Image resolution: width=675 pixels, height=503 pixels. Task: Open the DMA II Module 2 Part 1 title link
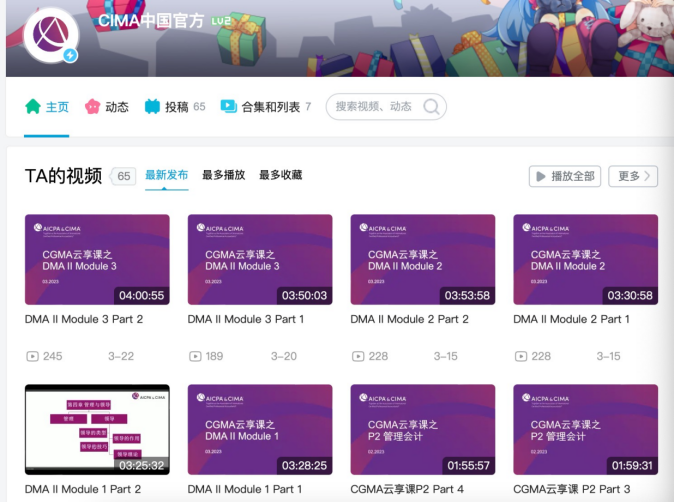[571, 319]
